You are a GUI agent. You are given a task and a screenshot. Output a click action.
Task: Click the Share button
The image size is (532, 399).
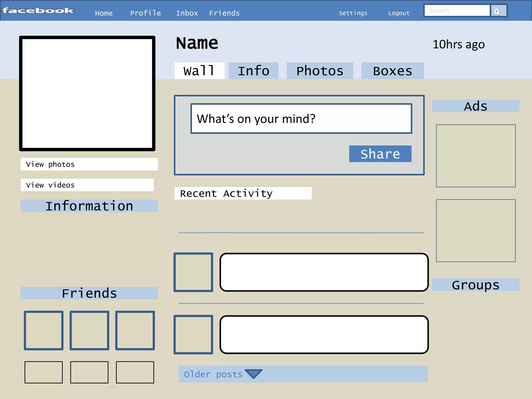pyautogui.click(x=380, y=154)
